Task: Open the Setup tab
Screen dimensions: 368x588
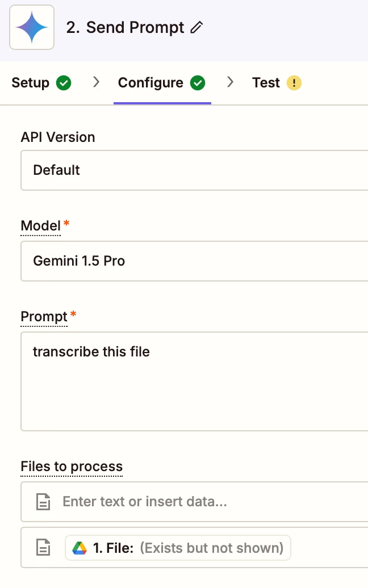Action: pyautogui.click(x=41, y=83)
